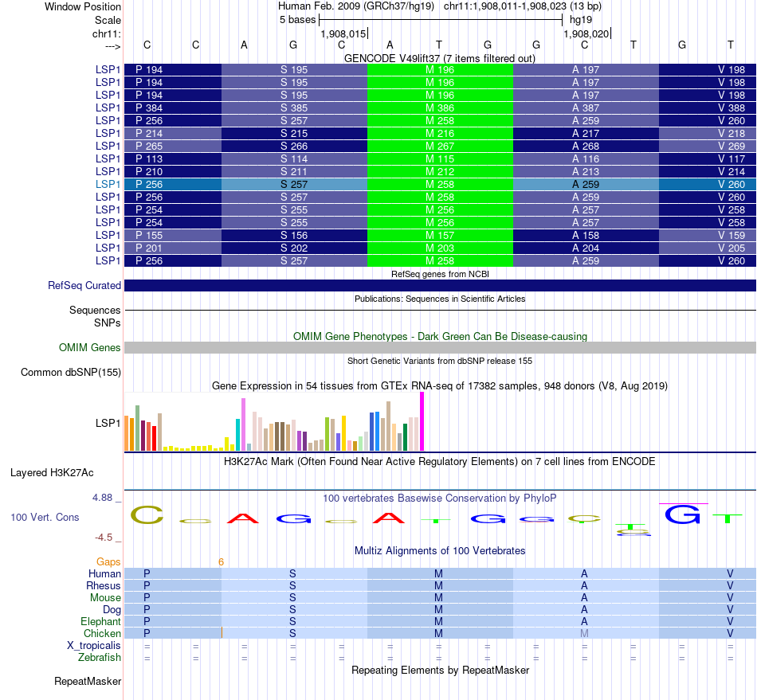Open the H3K27Ac Mark track title
The width and height of the screenshot is (757, 700).
point(439,461)
